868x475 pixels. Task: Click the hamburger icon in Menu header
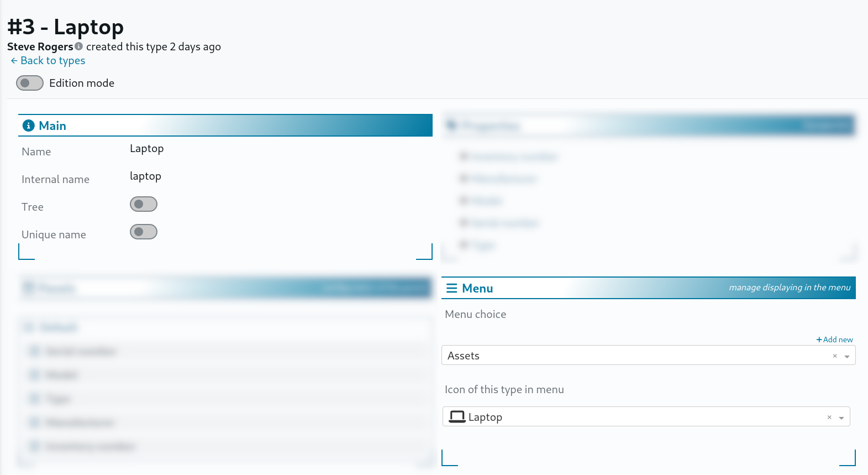click(x=451, y=289)
